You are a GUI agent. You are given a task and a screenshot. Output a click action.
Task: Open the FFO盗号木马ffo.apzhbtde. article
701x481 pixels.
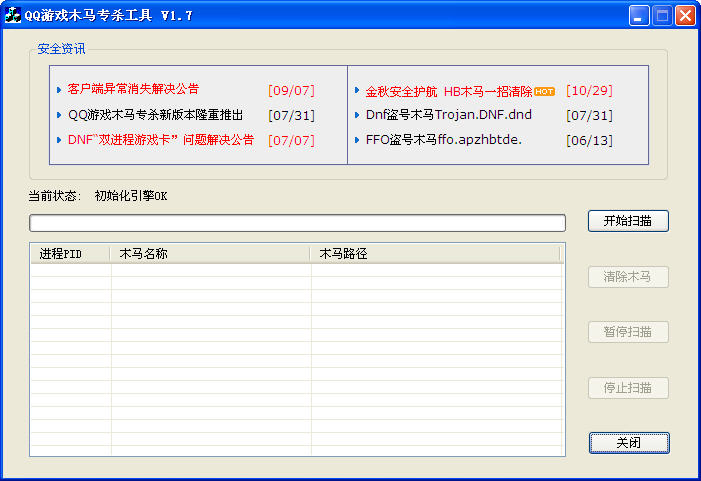click(443, 140)
